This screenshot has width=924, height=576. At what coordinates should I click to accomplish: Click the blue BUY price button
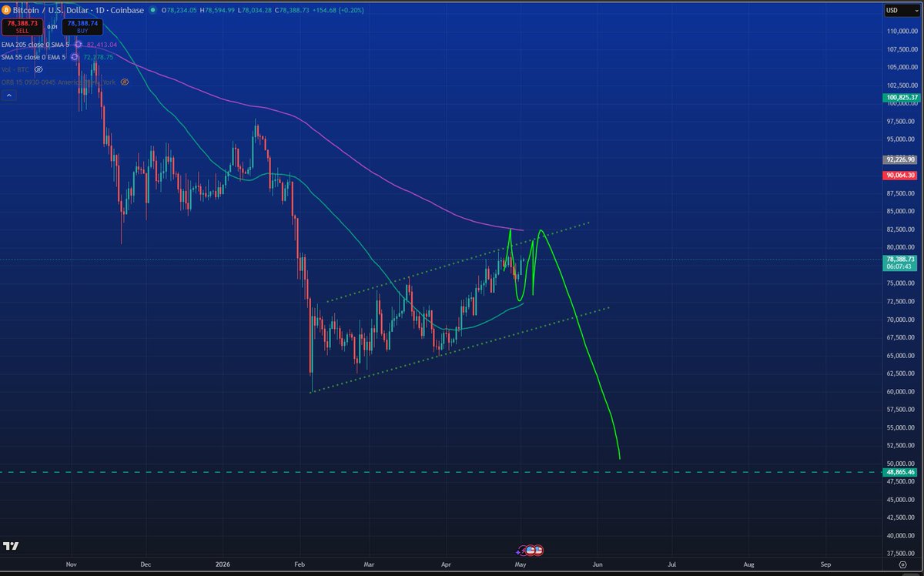(82, 27)
